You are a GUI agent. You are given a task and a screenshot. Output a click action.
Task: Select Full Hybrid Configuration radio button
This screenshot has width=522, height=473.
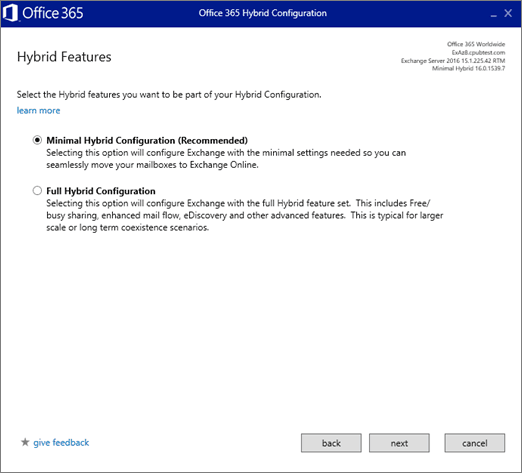[37, 191]
